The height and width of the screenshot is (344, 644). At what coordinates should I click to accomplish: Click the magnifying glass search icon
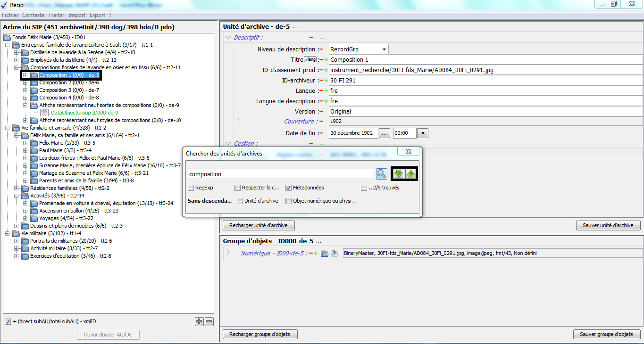click(381, 174)
